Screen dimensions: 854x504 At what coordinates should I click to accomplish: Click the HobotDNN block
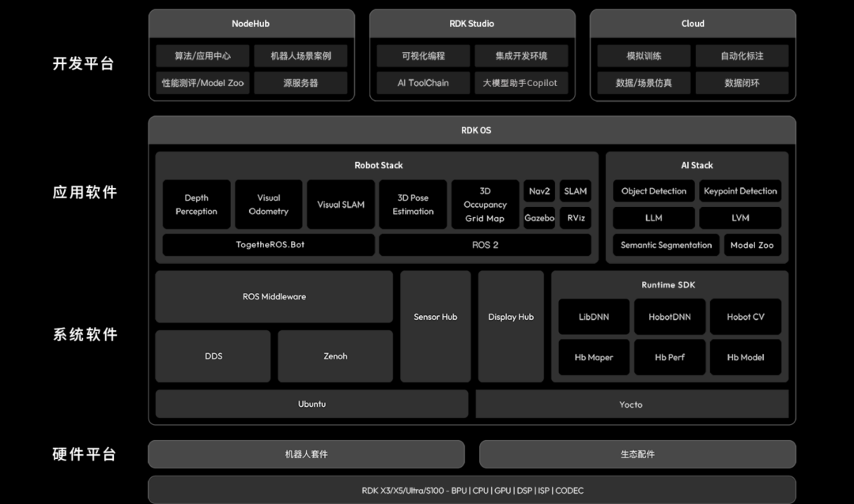670,317
